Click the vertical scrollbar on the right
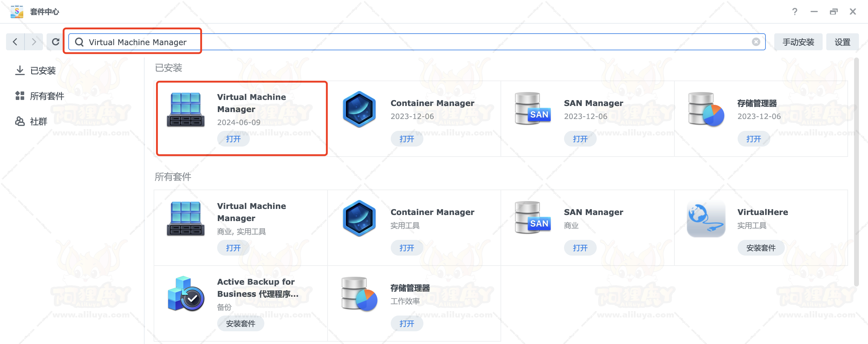This screenshot has width=868, height=344. [856, 172]
